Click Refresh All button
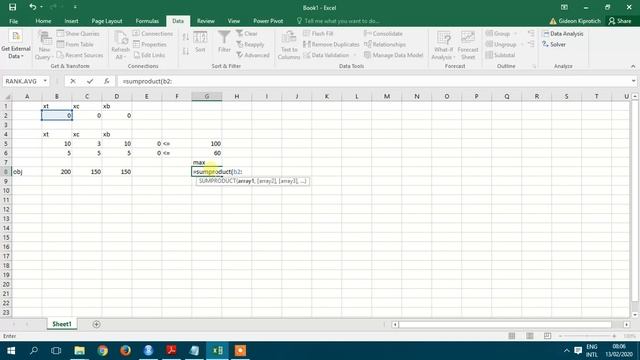 [x=120, y=45]
